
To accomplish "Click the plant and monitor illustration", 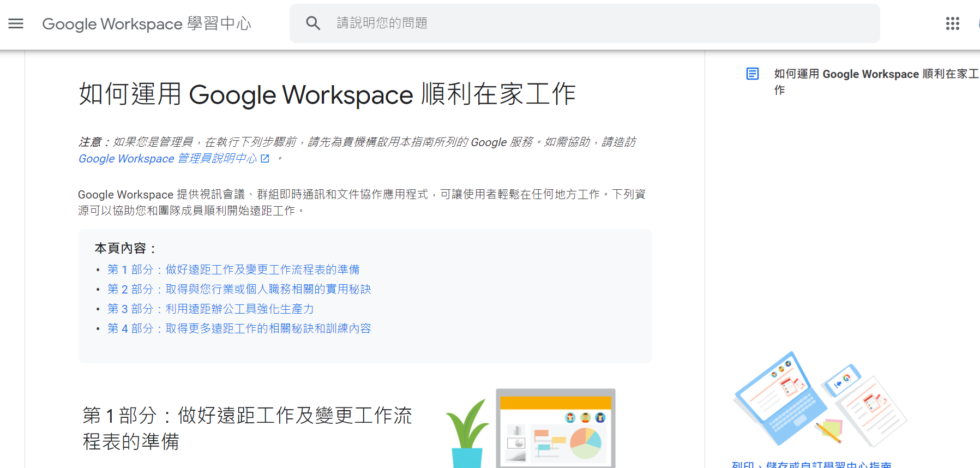I will tap(531, 428).
